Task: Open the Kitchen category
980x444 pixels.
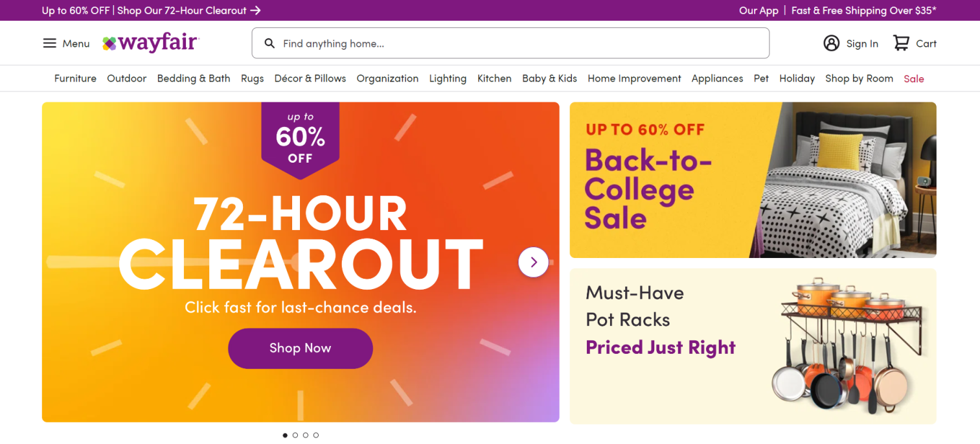Action: coord(494,78)
